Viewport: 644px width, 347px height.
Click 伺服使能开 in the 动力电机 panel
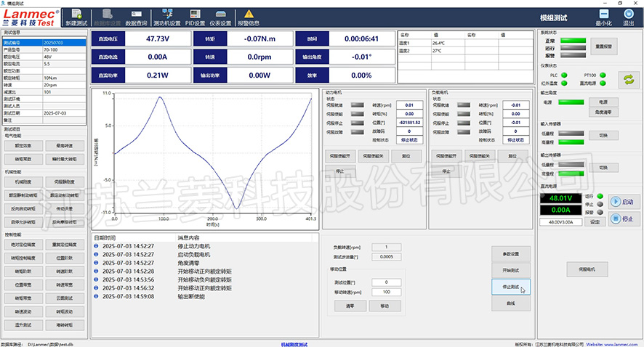(x=340, y=156)
